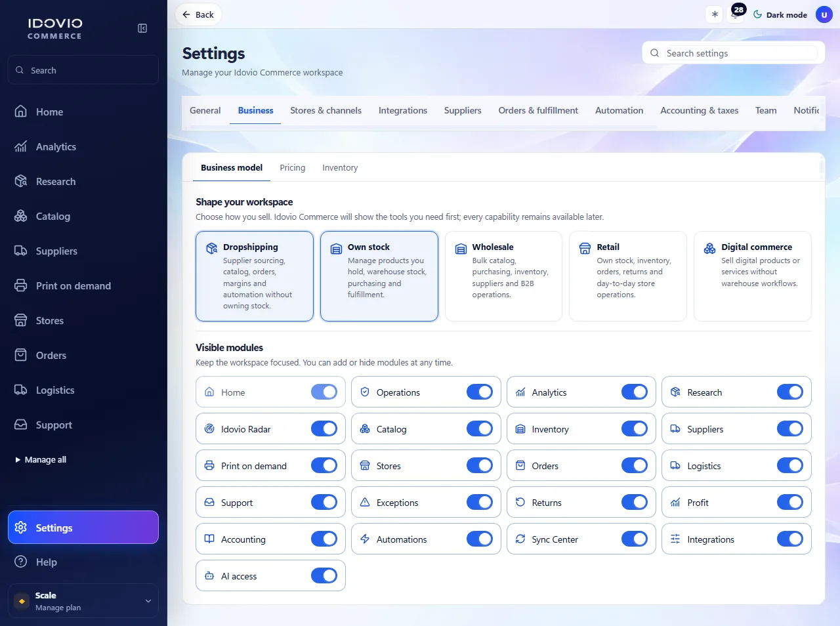Turn off the Idovio Radar module
This screenshot has height=626, width=840.
tap(324, 428)
